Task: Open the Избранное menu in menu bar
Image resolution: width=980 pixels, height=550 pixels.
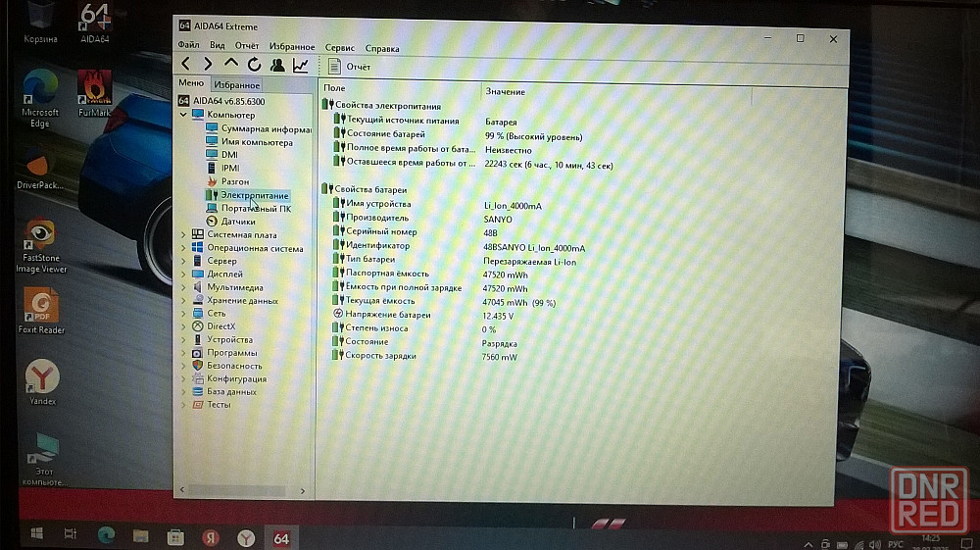Action: [292, 46]
